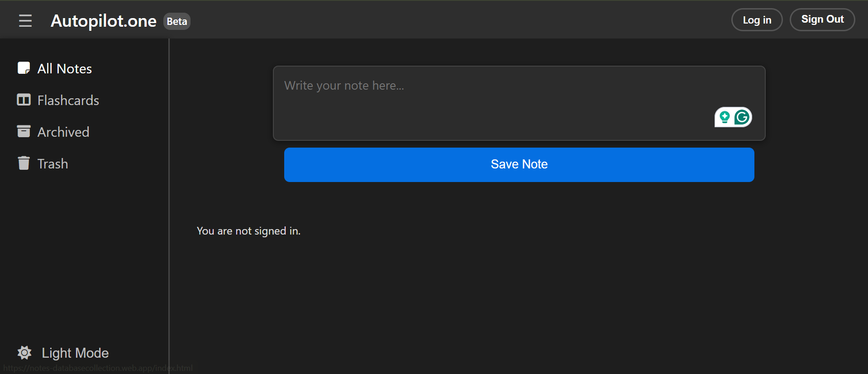Click the trash can icon in sidebar

(x=24, y=163)
